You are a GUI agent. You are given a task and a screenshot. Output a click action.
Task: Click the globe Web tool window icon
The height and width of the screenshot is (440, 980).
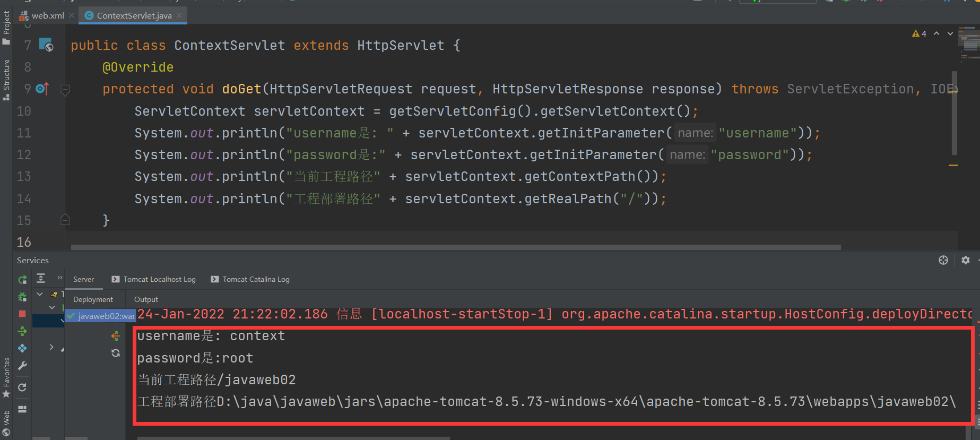[x=6, y=433]
